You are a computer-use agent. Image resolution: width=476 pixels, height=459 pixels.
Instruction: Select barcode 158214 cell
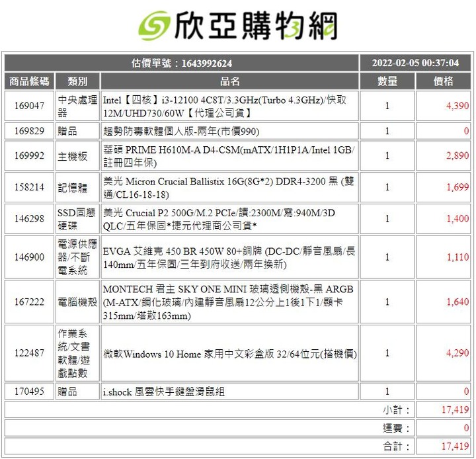click(29, 187)
